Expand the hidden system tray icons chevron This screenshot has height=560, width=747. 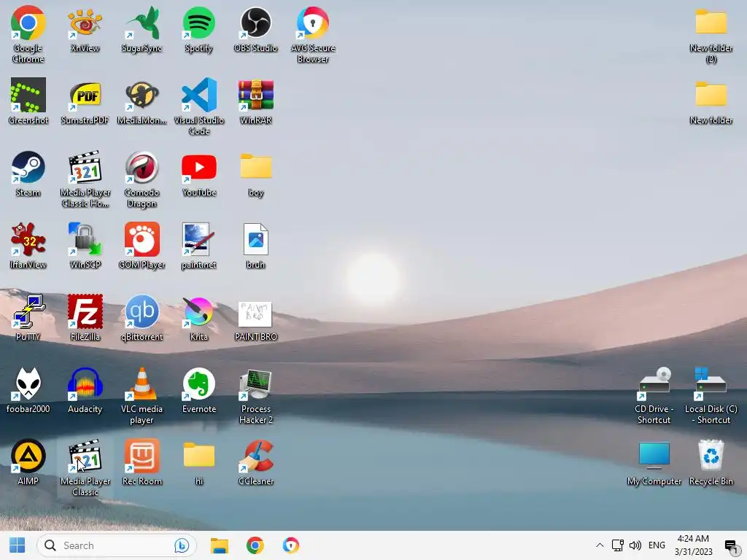point(600,545)
